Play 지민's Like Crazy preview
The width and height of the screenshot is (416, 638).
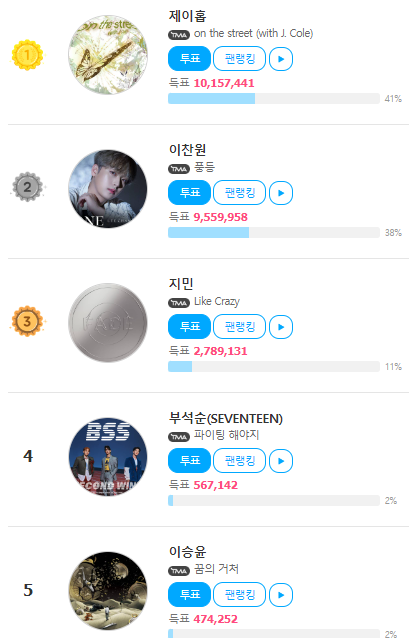(x=281, y=327)
